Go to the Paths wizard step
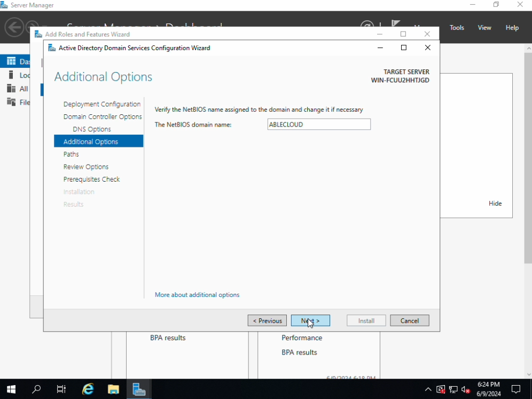Viewport: 532px width, 399px height. click(x=71, y=154)
